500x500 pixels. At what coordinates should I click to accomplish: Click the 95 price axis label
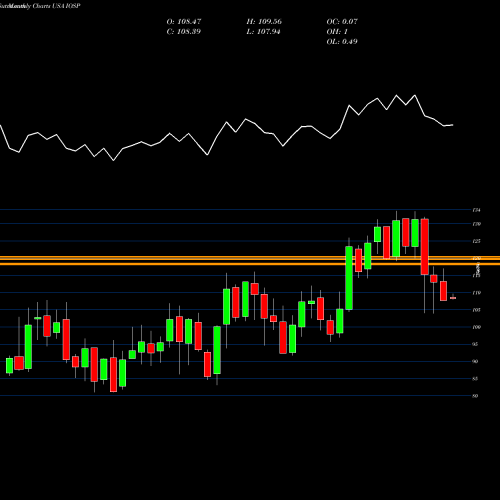(476, 344)
